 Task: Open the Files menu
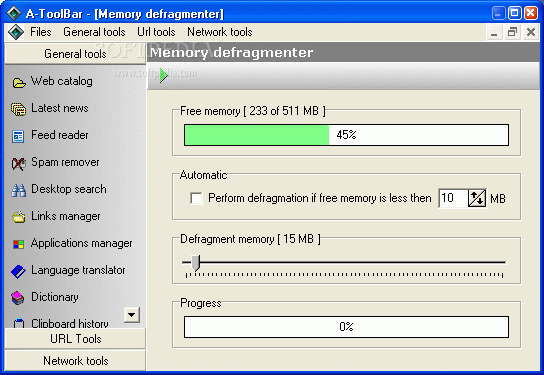point(41,32)
